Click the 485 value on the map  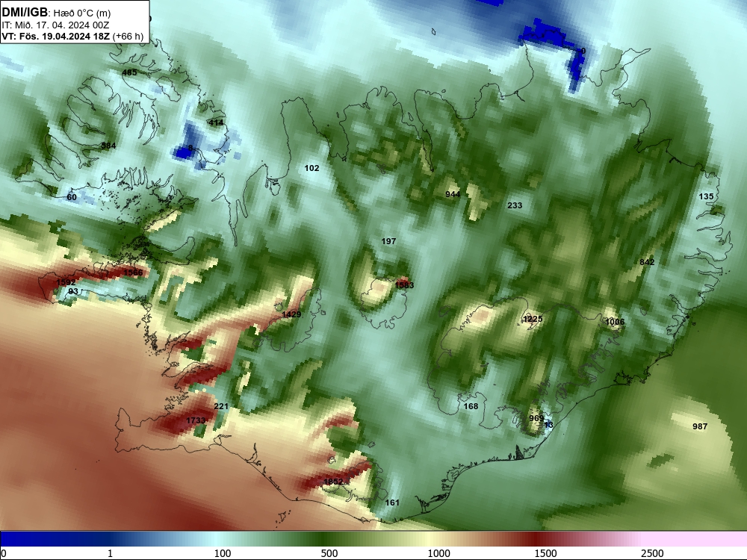pyautogui.click(x=129, y=72)
